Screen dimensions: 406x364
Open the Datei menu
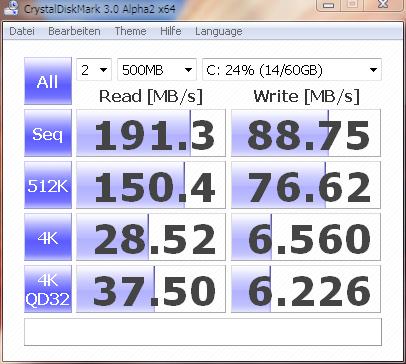22,31
